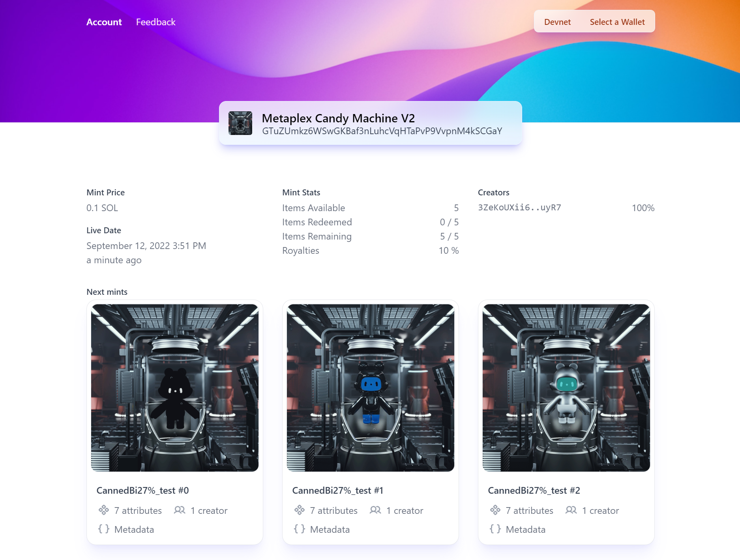Click the braces metadata icon on test #0

[x=104, y=529]
